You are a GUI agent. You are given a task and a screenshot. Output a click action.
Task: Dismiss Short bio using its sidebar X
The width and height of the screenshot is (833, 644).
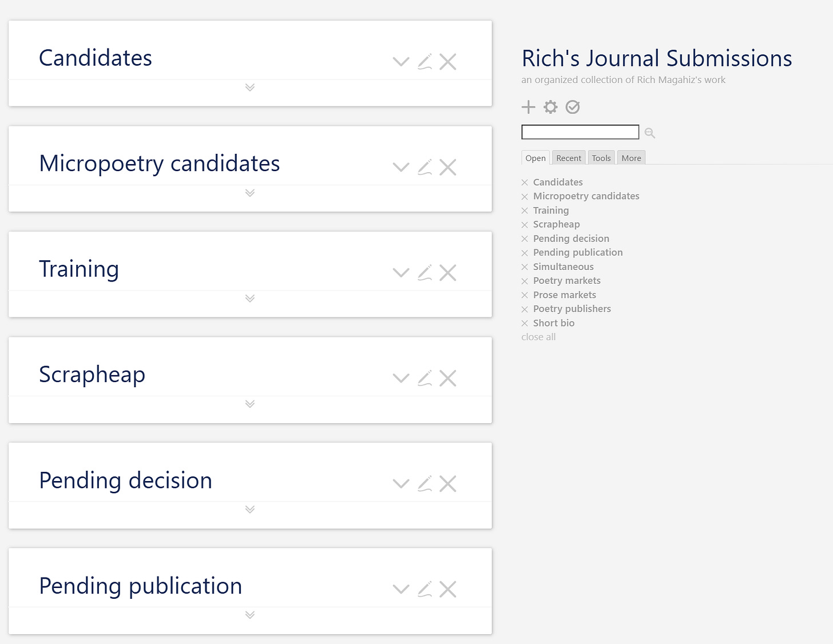click(524, 323)
